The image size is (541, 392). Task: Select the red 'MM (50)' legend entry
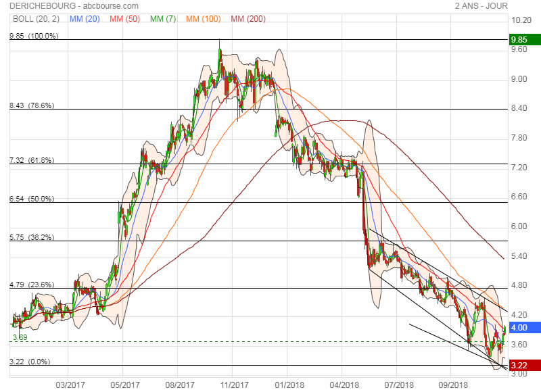click(125, 19)
